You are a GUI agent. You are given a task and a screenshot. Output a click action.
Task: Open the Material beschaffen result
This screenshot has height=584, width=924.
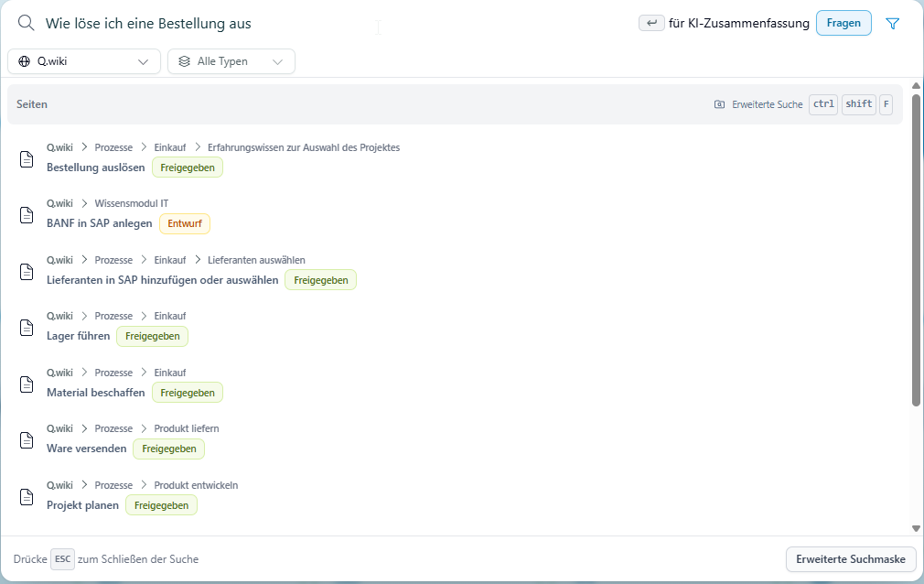coord(95,393)
